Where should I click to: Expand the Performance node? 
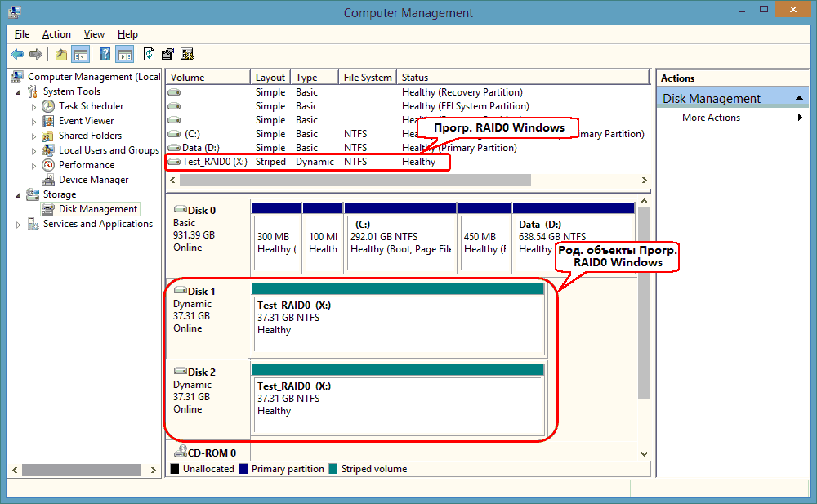[33, 165]
